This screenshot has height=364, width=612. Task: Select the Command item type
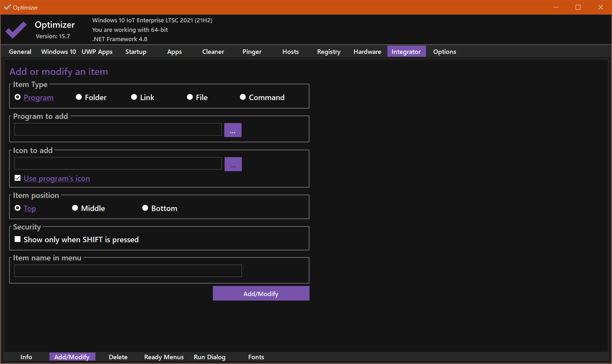tap(243, 97)
